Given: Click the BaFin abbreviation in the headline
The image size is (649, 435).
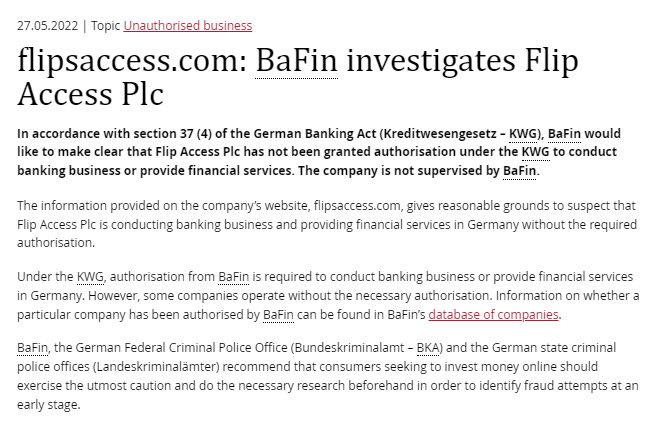Looking at the screenshot, I should 296,63.
